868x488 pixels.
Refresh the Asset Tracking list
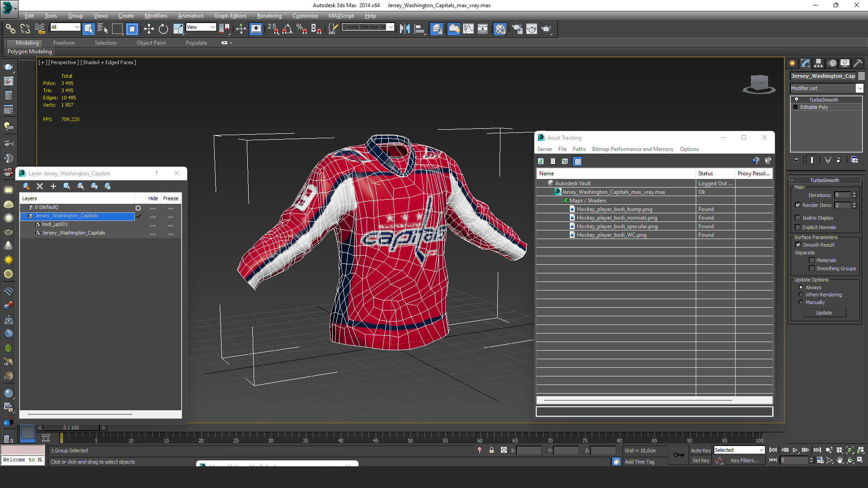coord(541,161)
